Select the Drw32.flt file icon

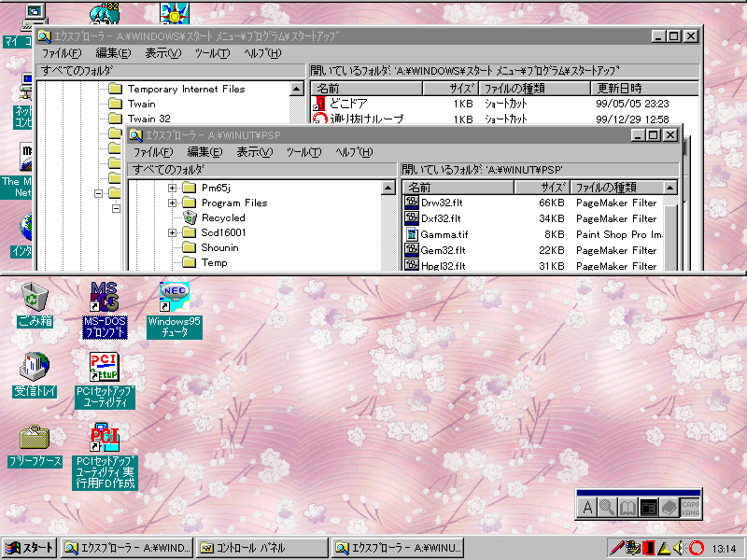[411, 203]
